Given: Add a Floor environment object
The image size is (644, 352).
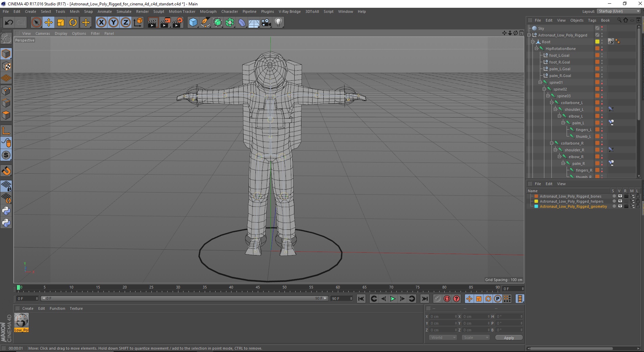Looking at the screenshot, I should [254, 23].
